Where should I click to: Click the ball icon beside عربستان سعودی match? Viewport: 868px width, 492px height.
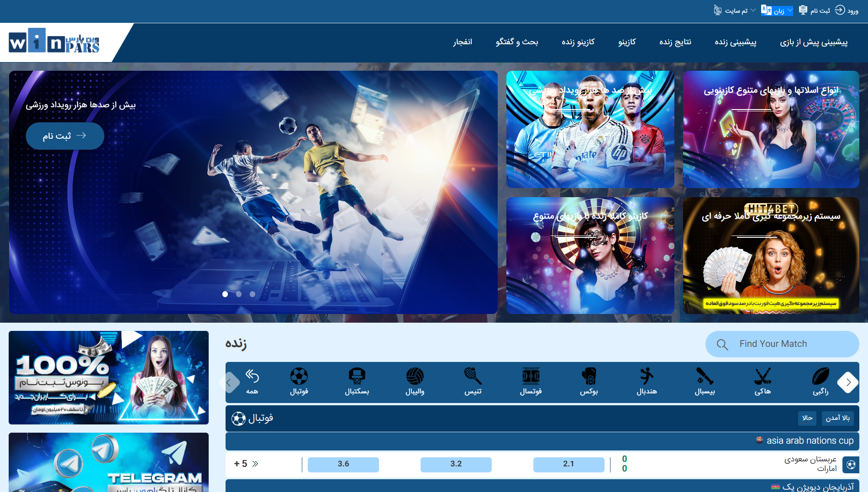click(x=851, y=465)
